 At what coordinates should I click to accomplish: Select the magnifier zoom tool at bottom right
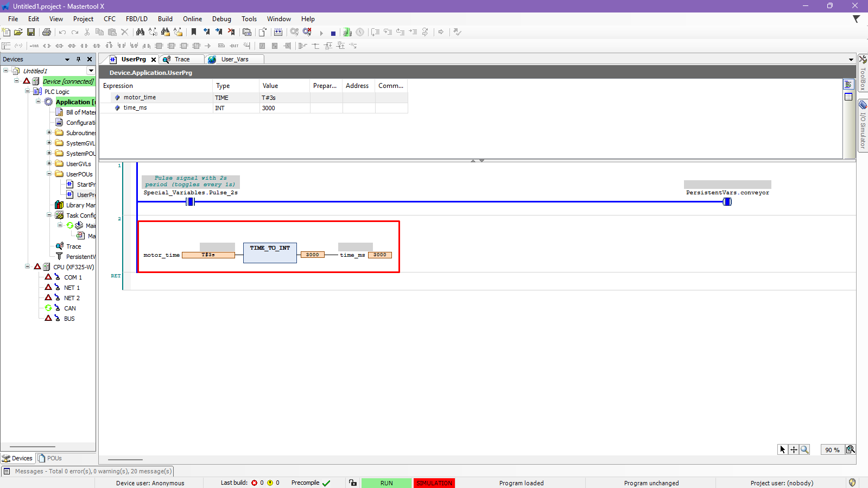(804, 449)
